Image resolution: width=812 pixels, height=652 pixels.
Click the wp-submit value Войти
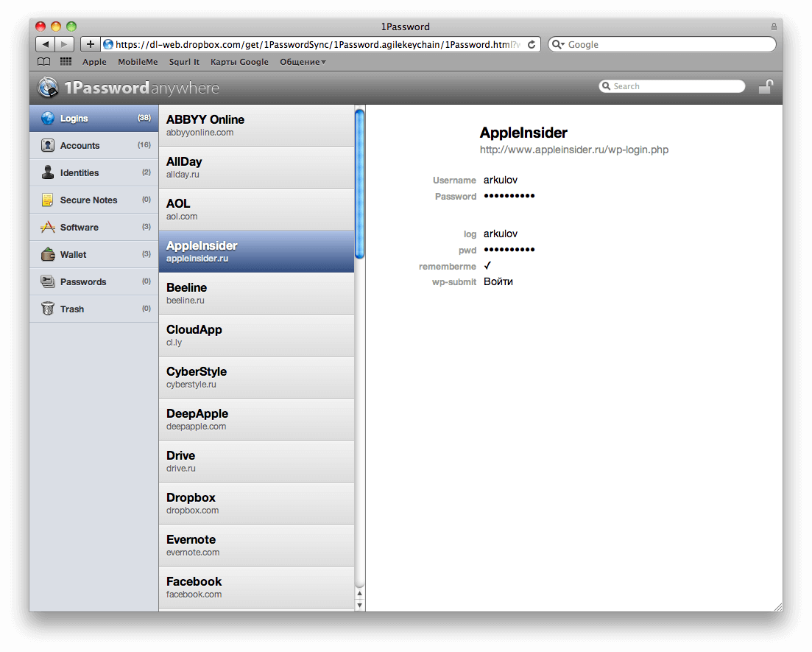498,281
